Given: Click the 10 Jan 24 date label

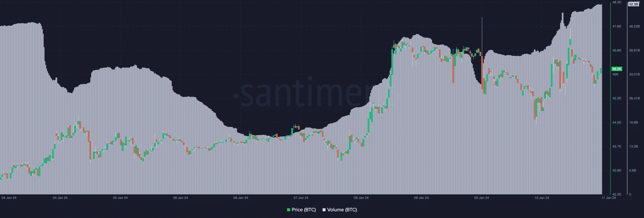Looking at the screenshot, I should [542, 198].
